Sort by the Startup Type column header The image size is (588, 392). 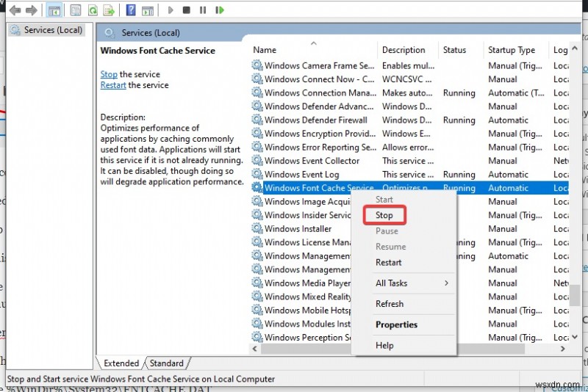tap(516, 50)
